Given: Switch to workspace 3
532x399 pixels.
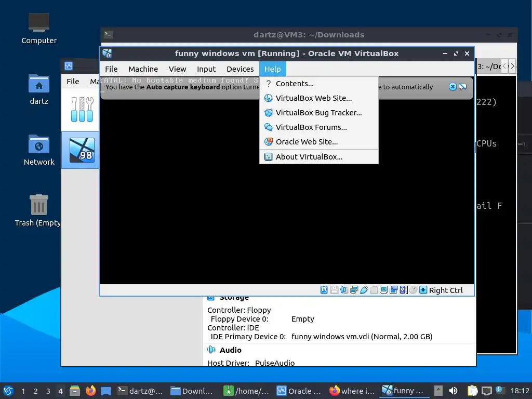Looking at the screenshot, I should coord(48,391).
